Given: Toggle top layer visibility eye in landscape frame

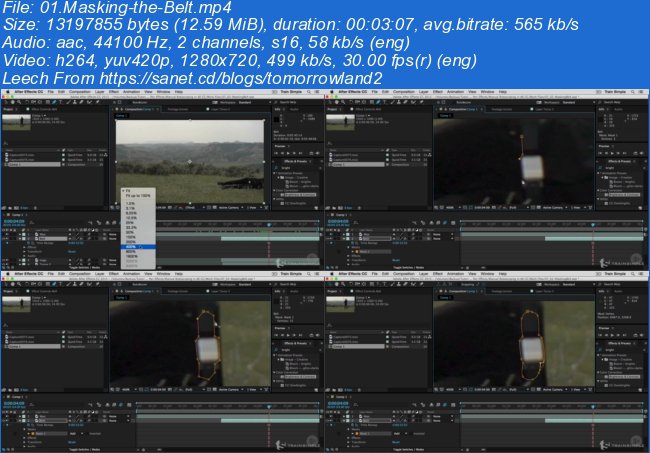Looking at the screenshot, I should [x=7, y=235].
